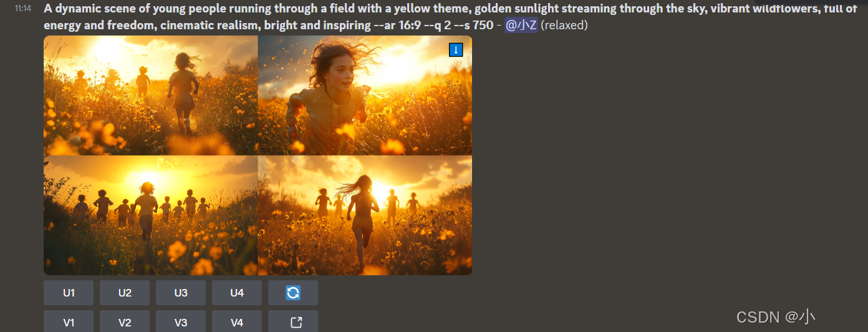Create variations of first image with V1
This screenshot has height=332, width=868.
click(x=69, y=322)
